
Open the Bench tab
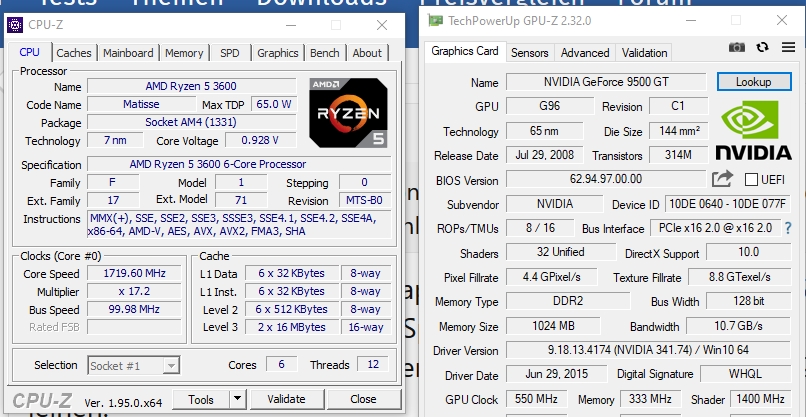[x=324, y=53]
